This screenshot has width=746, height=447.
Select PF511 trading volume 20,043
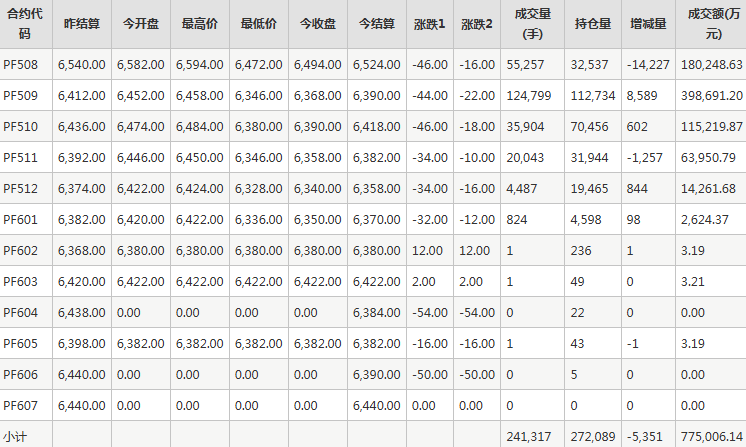(525, 157)
